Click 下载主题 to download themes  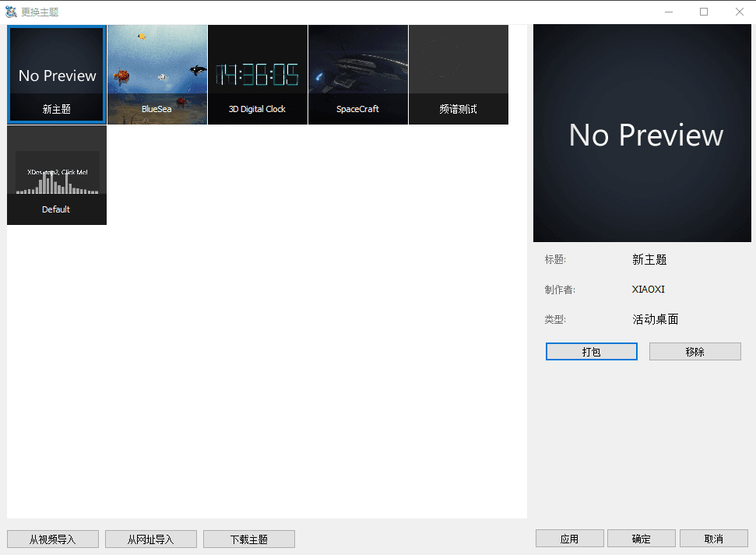coord(249,539)
